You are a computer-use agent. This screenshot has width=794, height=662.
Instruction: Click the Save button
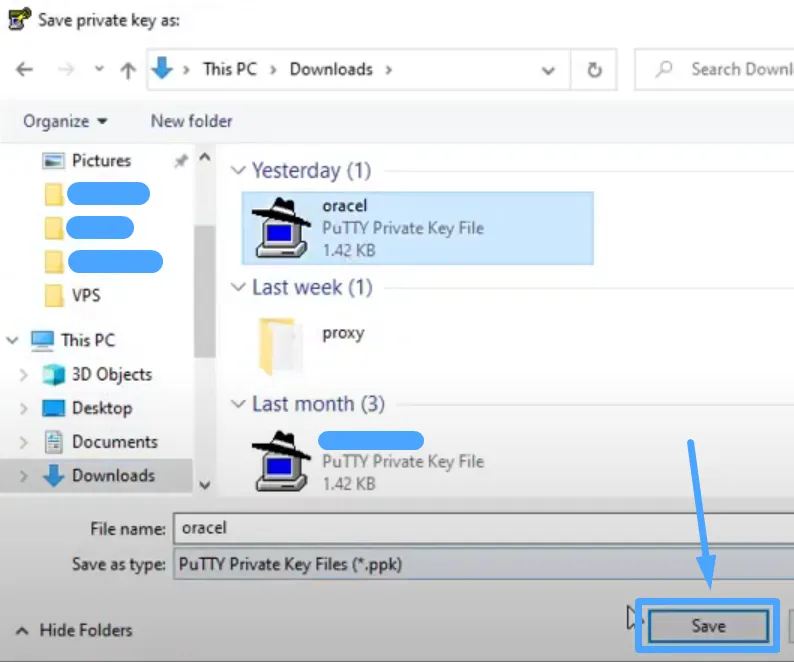pos(708,626)
